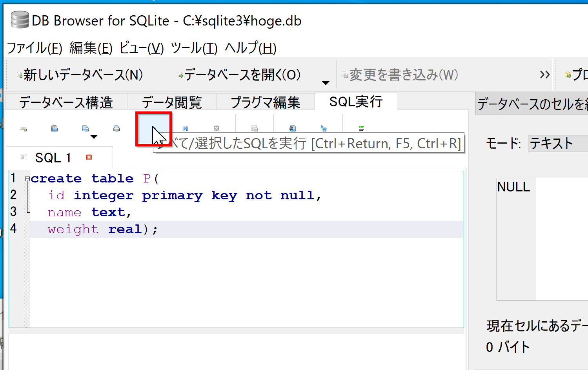
Task: Click the データベースを開く small icon
Action: point(180,75)
